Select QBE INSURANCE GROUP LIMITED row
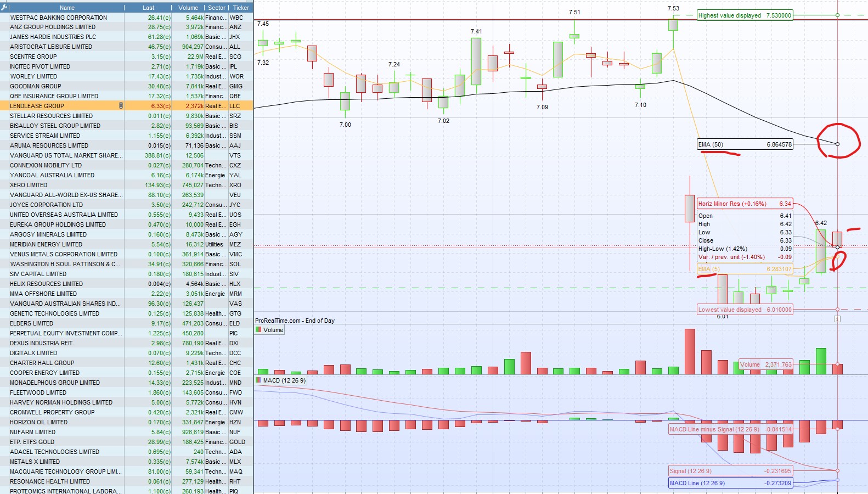The image size is (868, 494). tap(126, 96)
